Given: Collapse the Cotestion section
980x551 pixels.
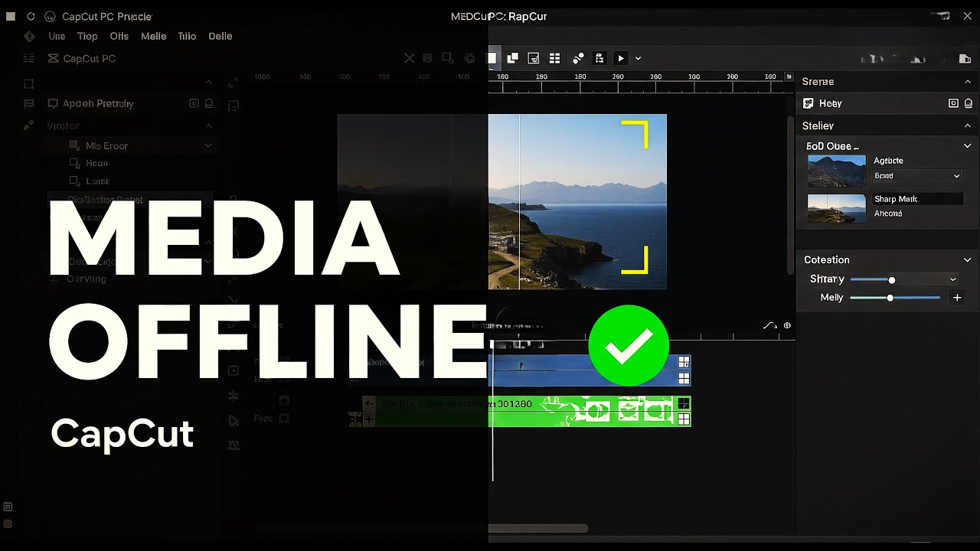Looking at the screenshot, I should (967, 260).
